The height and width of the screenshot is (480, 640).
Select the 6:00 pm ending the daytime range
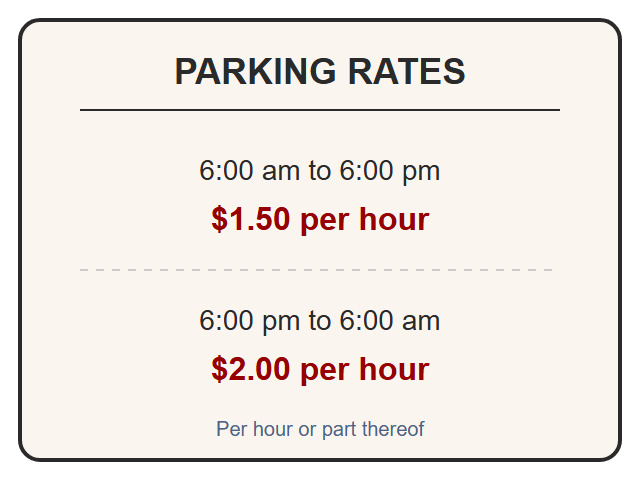pos(390,170)
